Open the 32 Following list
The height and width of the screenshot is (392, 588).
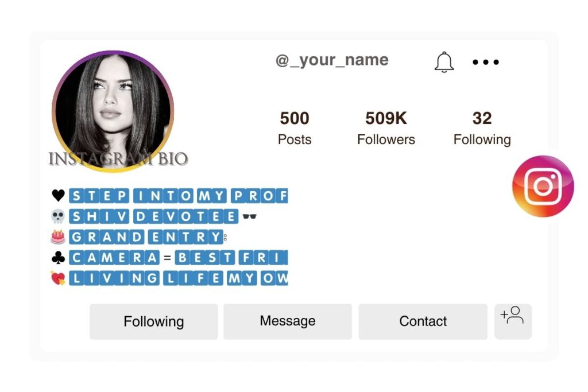tap(482, 126)
